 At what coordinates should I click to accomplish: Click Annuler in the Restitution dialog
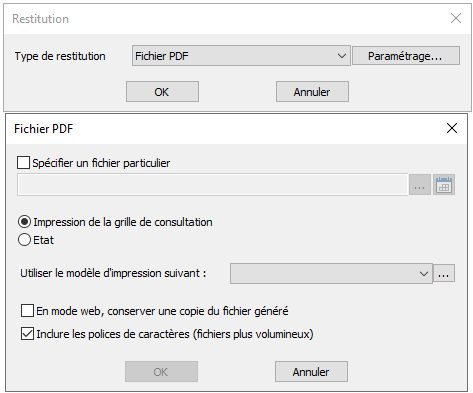click(312, 92)
